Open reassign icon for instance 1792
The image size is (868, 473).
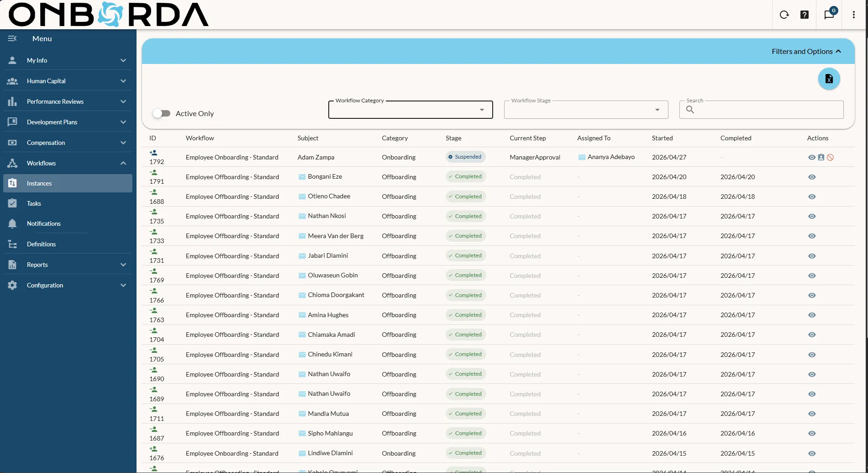tap(821, 157)
